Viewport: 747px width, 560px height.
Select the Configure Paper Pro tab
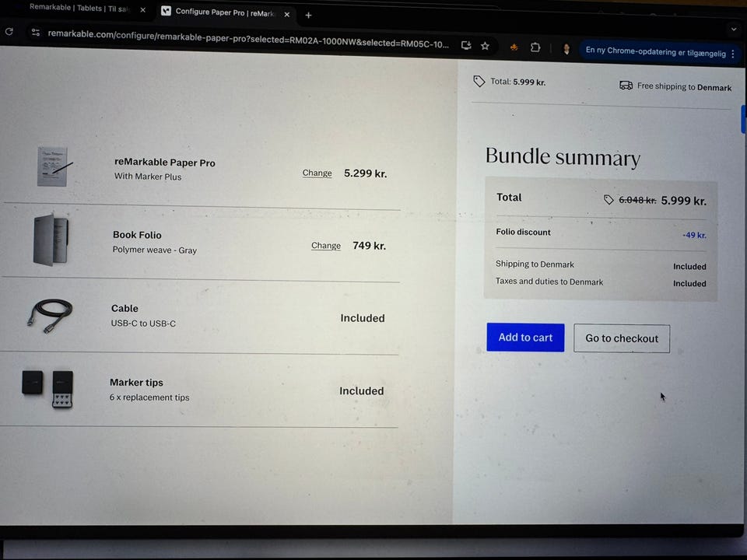click(226, 12)
